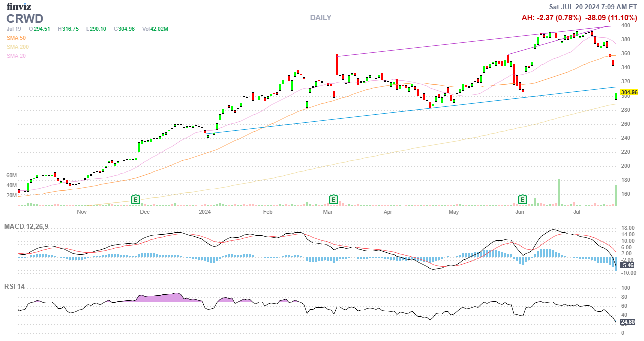This screenshot has height=341, width=644.
Task: Click the tallest volume bar in late June
Action: 559,192
